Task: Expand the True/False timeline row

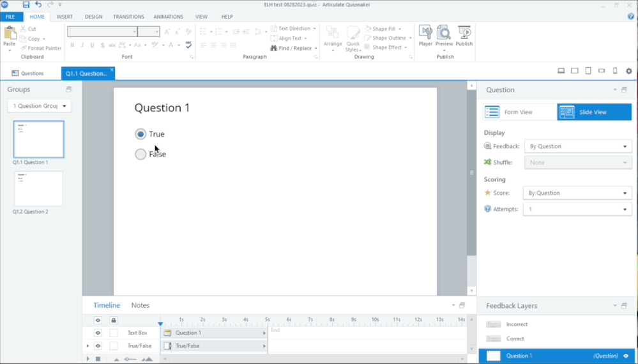Action: coord(87,346)
